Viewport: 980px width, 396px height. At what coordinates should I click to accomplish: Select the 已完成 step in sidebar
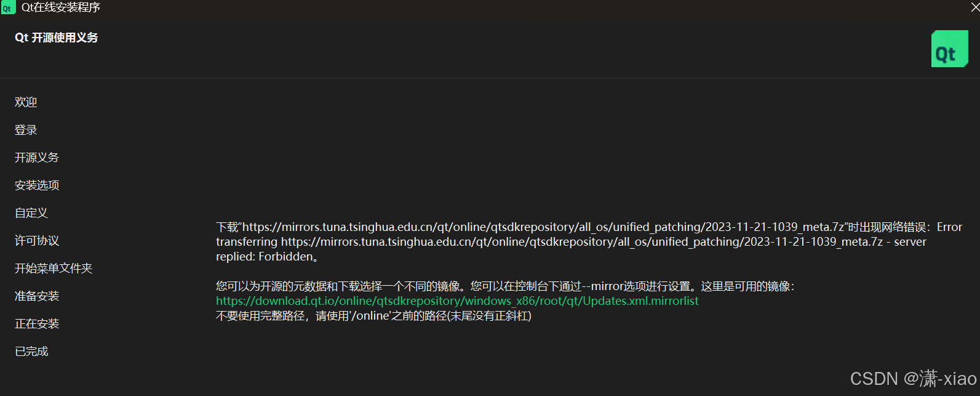pos(31,352)
